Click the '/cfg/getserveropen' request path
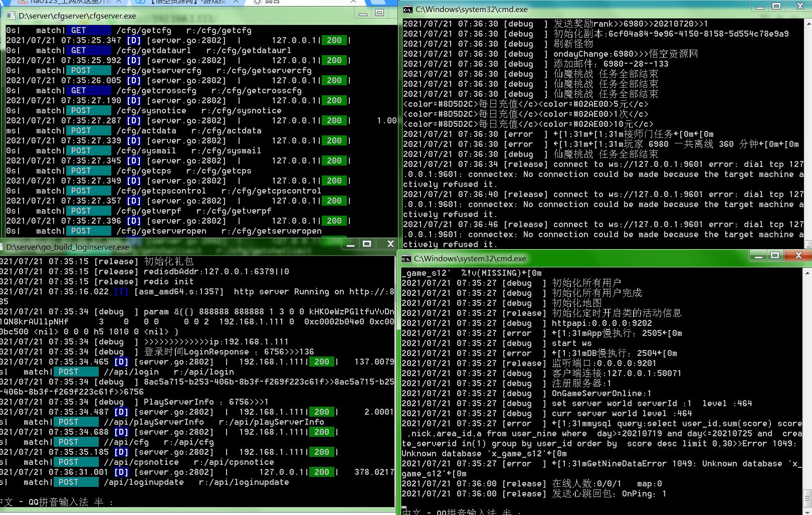812x515 pixels. click(x=161, y=231)
